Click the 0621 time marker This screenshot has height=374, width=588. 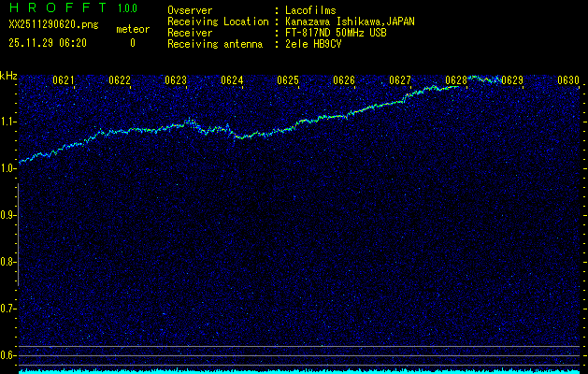pyautogui.click(x=64, y=80)
